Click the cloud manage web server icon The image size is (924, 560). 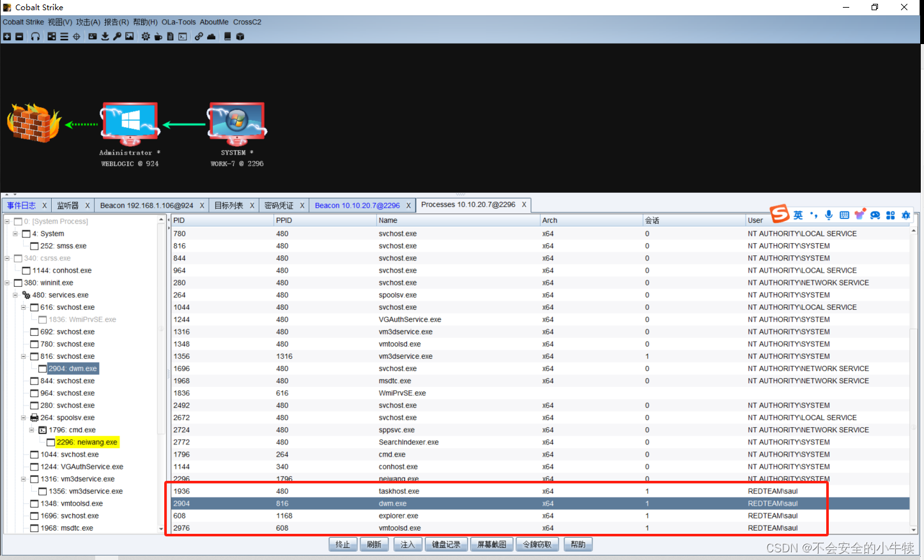(212, 36)
